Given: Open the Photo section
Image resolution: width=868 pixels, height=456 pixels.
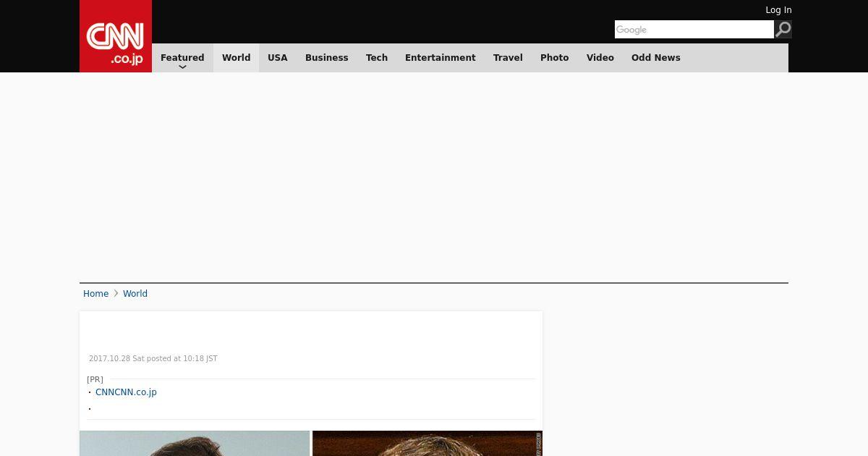Looking at the screenshot, I should click(555, 58).
